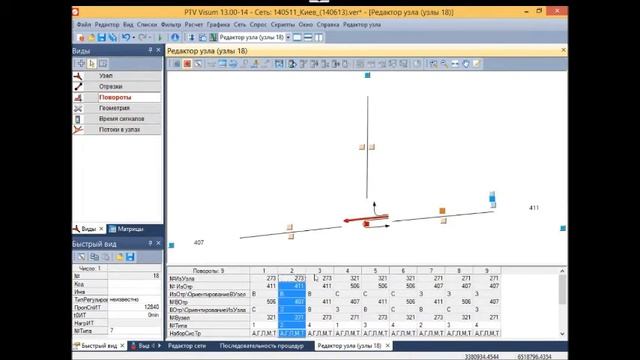Open the Списки menu
Image resolution: width=640 pixels, height=360 pixels.
pyautogui.click(x=147, y=24)
